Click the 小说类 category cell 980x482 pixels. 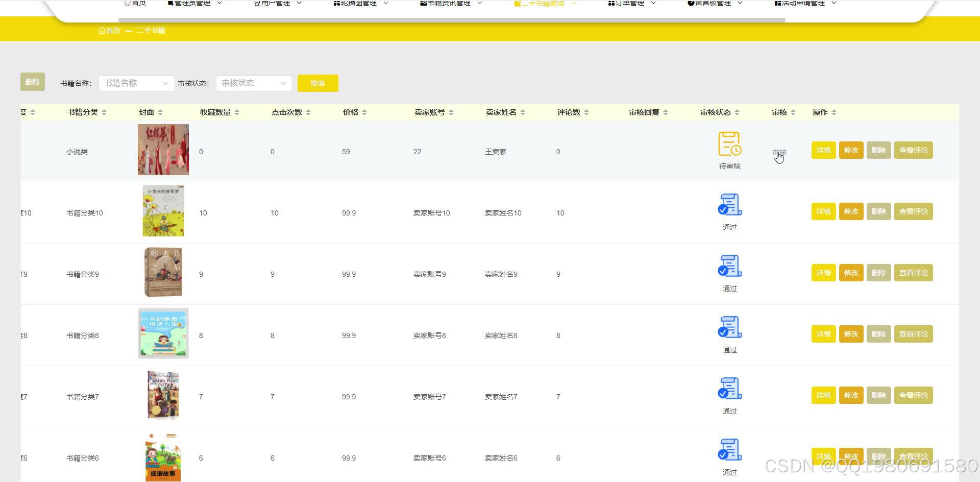click(77, 152)
